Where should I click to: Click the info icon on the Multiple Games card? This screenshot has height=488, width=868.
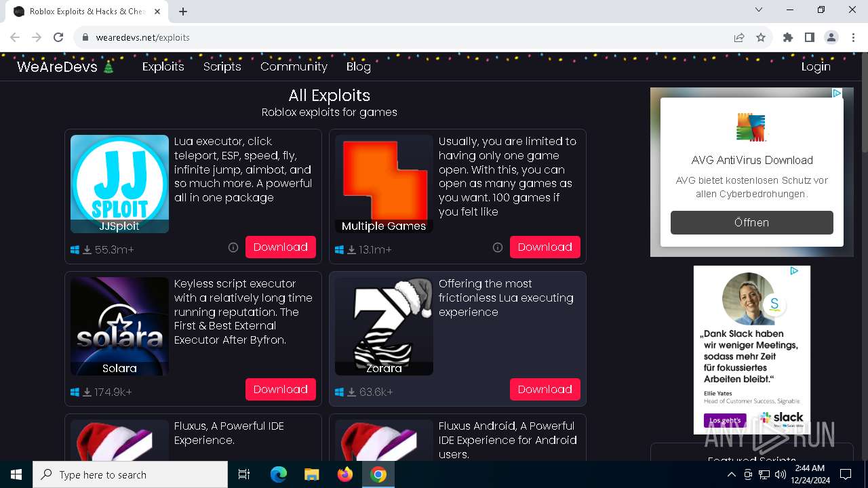pos(498,247)
